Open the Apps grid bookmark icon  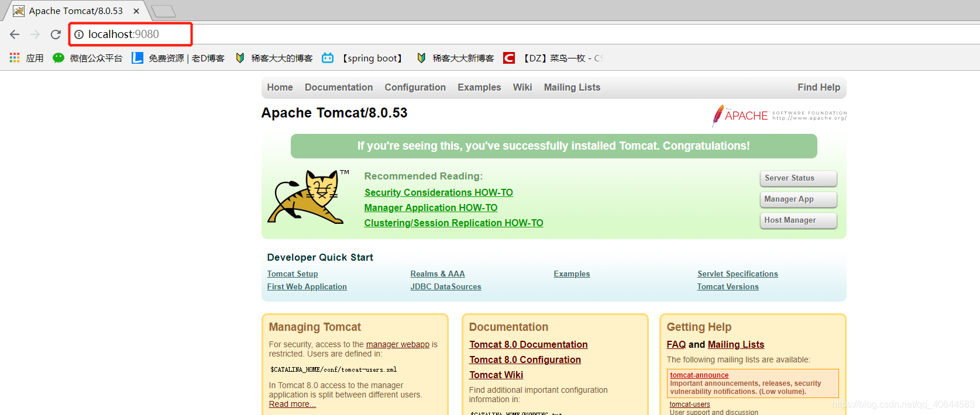[x=15, y=58]
